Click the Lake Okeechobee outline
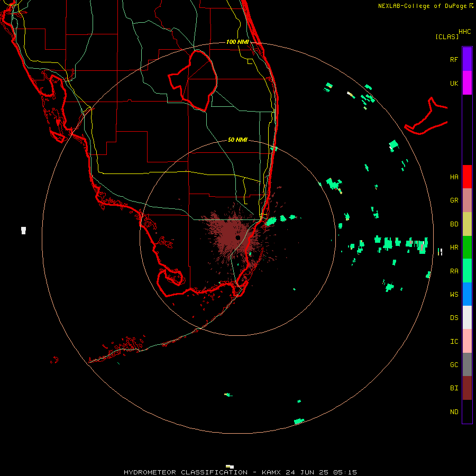The height and width of the screenshot is (476, 476). (193, 81)
